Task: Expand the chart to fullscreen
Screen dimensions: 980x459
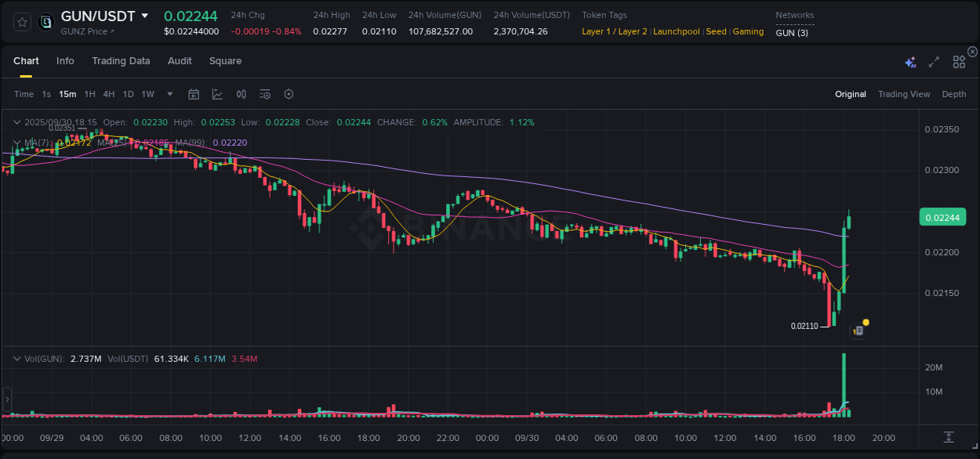Action: point(934,61)
